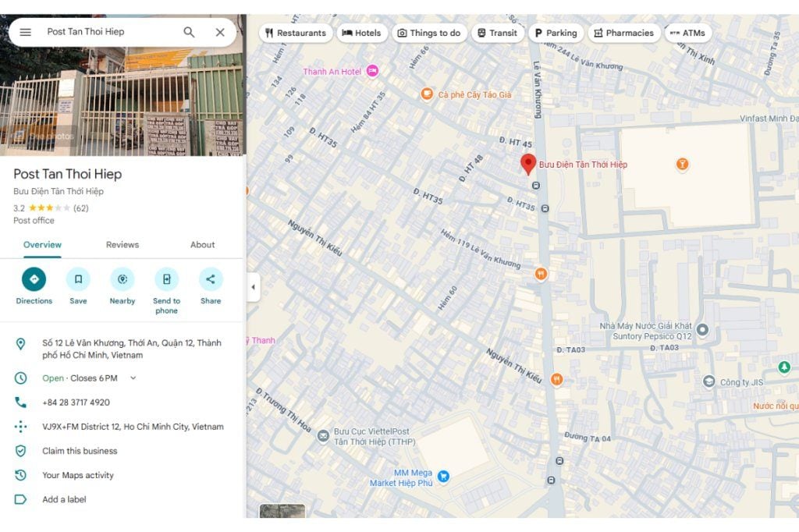Screen dimensions: 799x532
Task: Open the About tab
Action: [x=202, y=245]
